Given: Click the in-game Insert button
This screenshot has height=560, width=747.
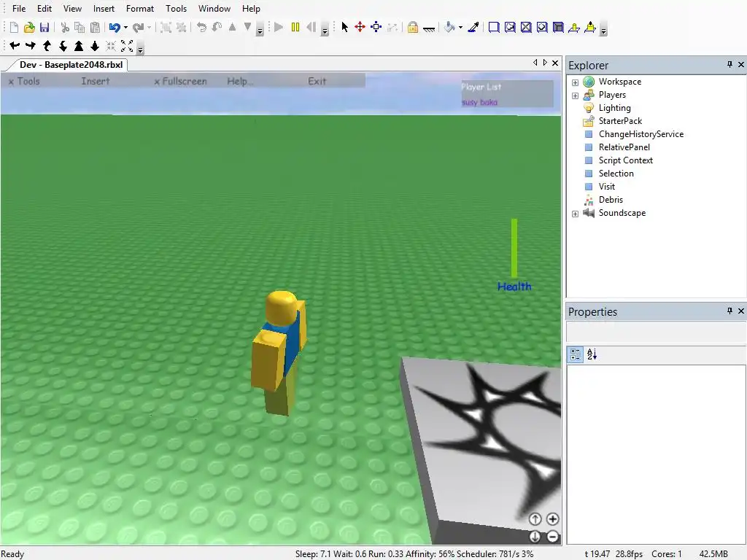Looking at the screenshot, I should pyautogui.click(x=96, y=82).
